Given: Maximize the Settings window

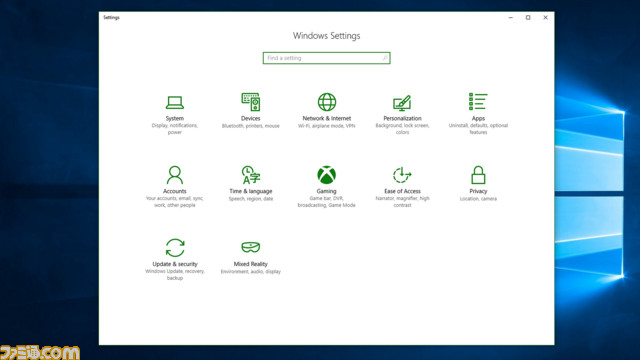Looking at the screenshot, I should pos(528,18).
